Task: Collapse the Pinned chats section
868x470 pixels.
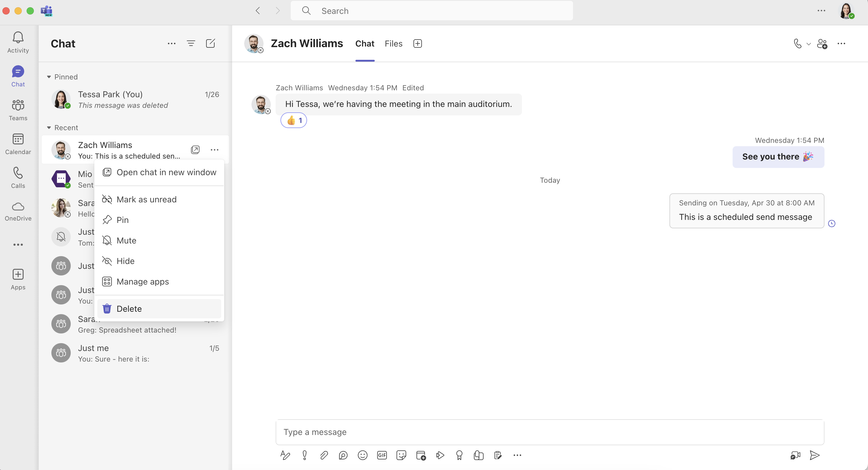Action: click(49, 77)
